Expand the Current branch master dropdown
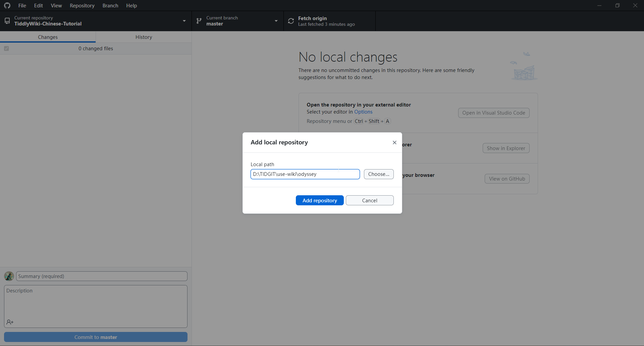 (x=237, y=21)
